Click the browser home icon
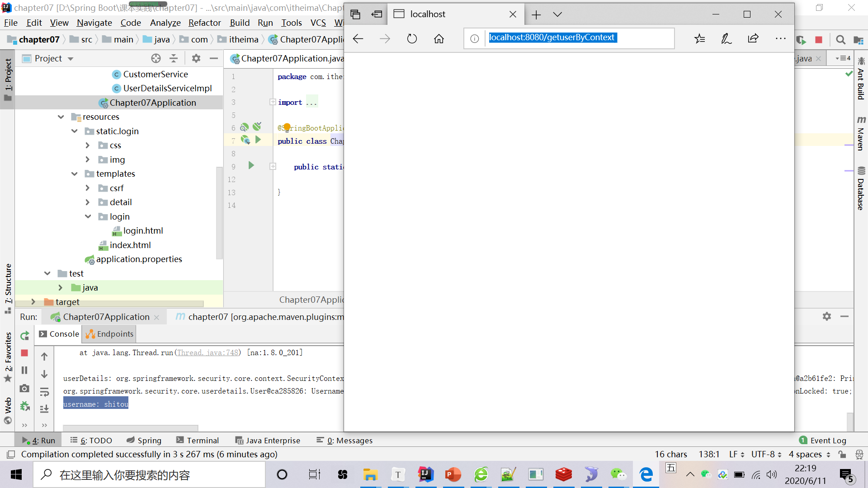The width and height of the screenshot is (868, 488). [x=439, y=39]
